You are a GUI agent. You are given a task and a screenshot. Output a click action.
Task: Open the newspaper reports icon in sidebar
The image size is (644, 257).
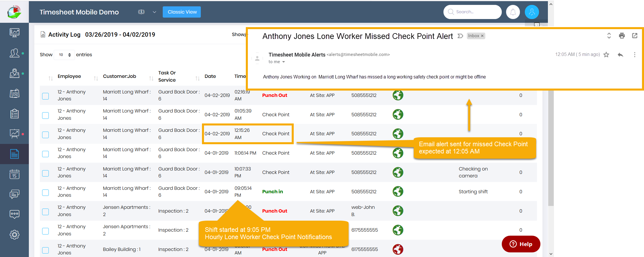[14, 93]
